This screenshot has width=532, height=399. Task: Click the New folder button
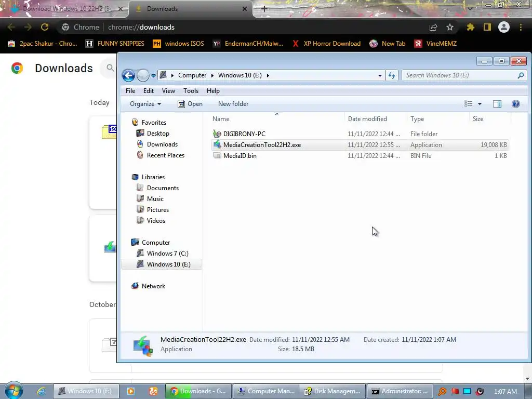[233, 104]
